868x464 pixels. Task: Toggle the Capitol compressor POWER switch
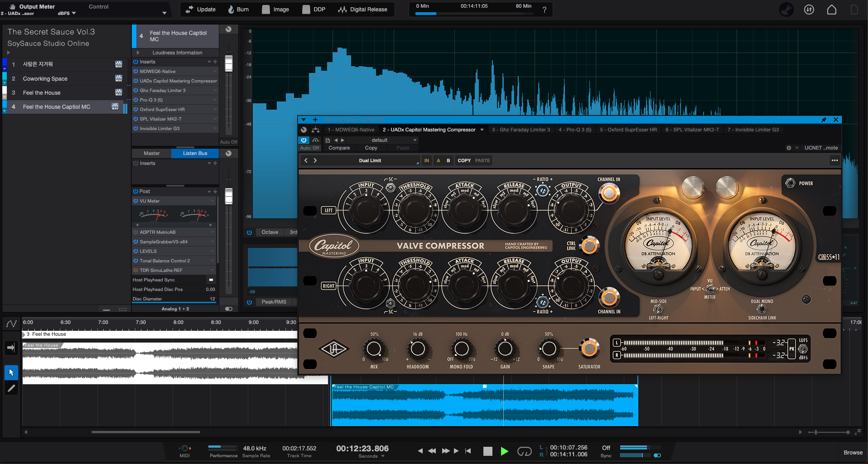click(790, 183)
